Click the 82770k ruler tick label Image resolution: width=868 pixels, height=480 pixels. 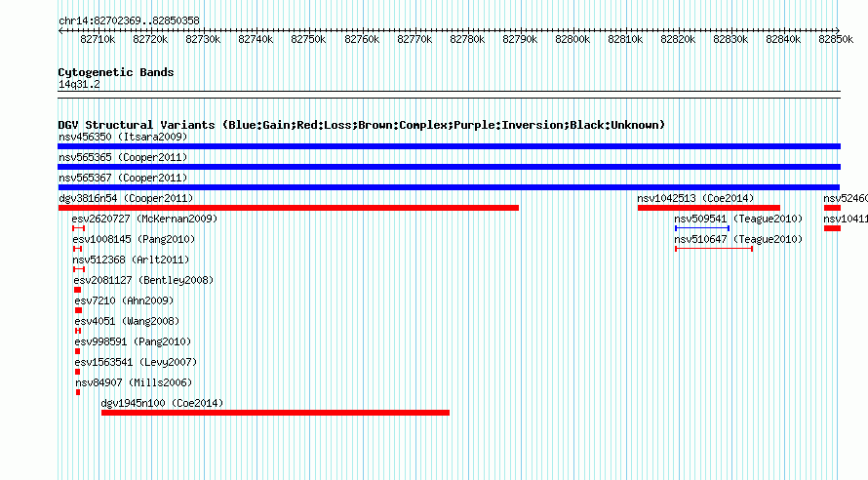pyautogui.click(x=414, y=39)
